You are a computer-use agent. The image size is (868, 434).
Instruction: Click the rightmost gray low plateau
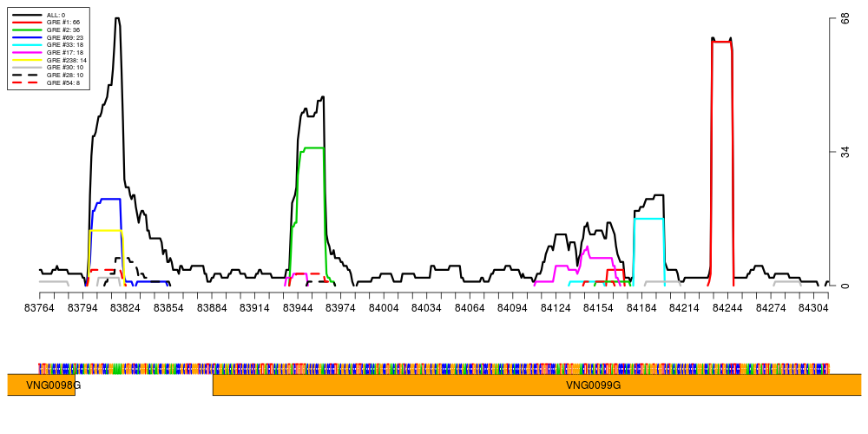coord(786,282)
